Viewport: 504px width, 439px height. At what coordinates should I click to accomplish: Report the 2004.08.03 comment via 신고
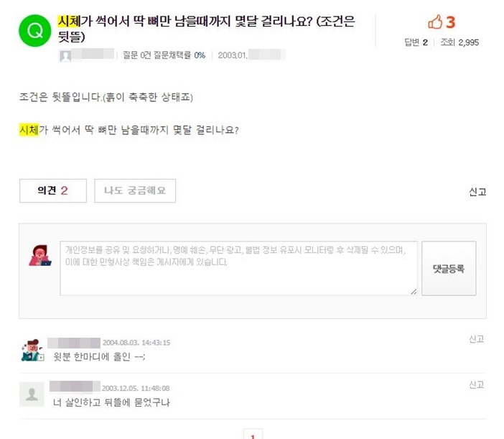pyautogui.click(x=476, y=339)
